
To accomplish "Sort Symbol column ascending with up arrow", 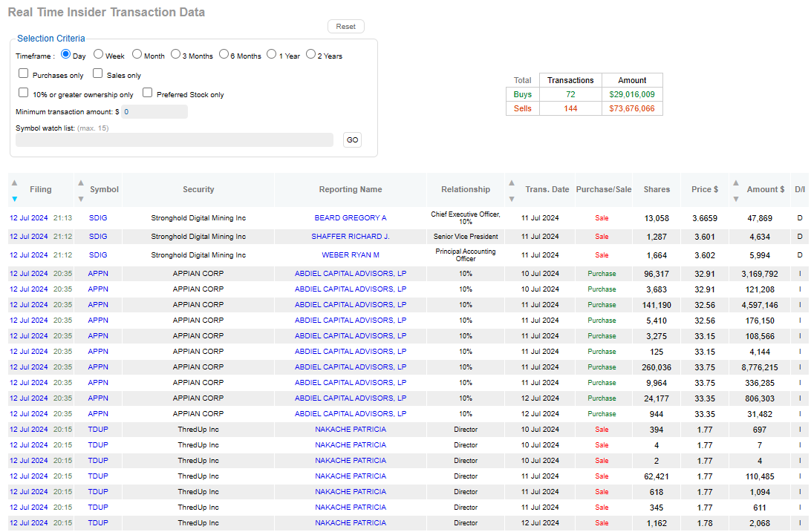I will click(81, 182).
